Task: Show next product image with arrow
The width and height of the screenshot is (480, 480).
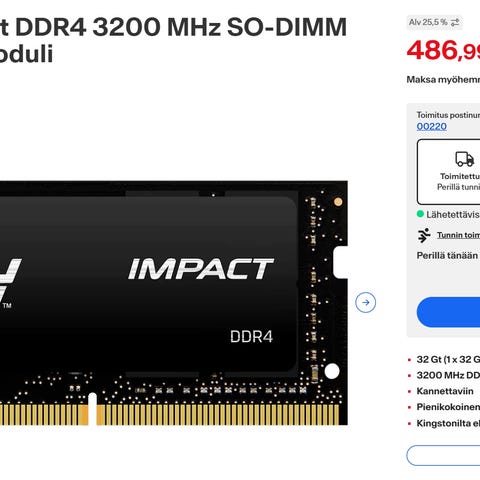Action: pos(366,302)
